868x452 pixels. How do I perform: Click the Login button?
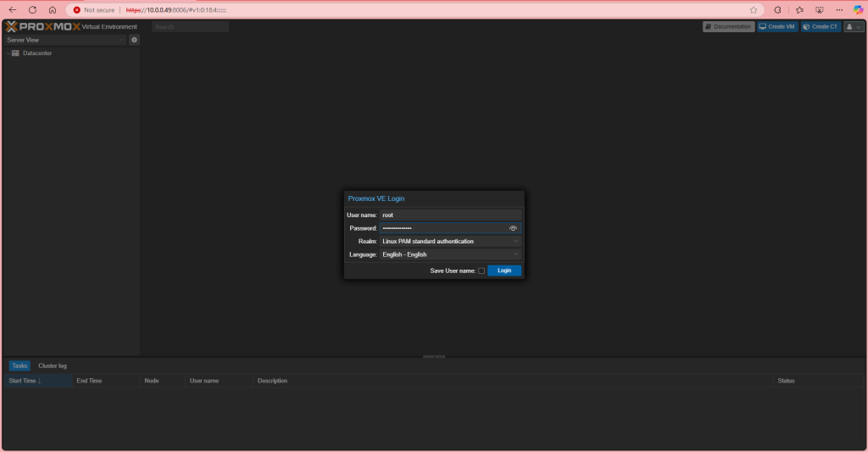504,271
